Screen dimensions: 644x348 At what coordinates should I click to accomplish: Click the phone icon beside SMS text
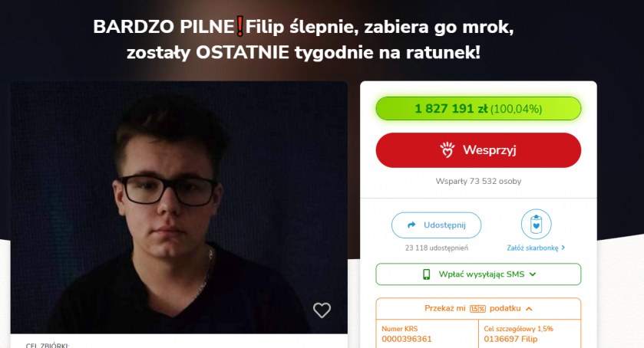[426, 274]
